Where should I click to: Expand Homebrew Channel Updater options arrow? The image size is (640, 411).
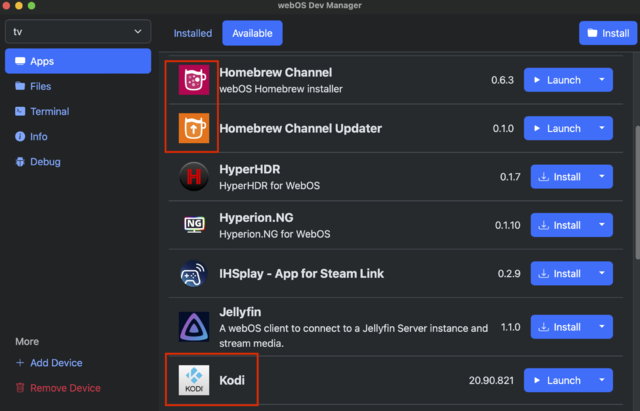(602, 128)
